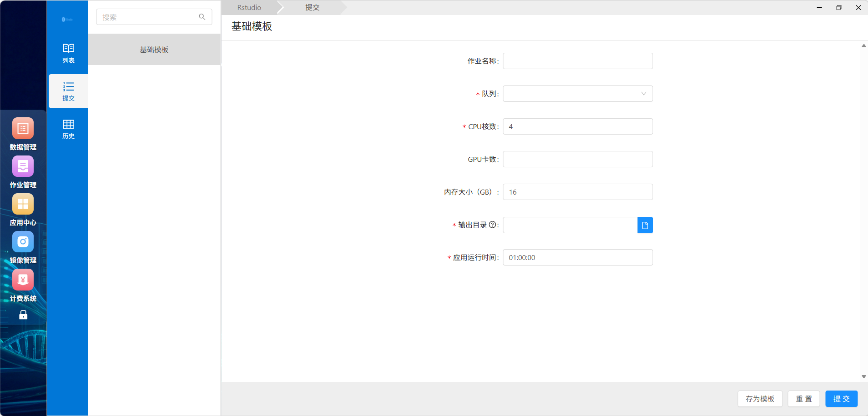The width and height of the screenshot is (868, 416).
Task: Open the 历史 sidebar item
Action: pos(68,129)
